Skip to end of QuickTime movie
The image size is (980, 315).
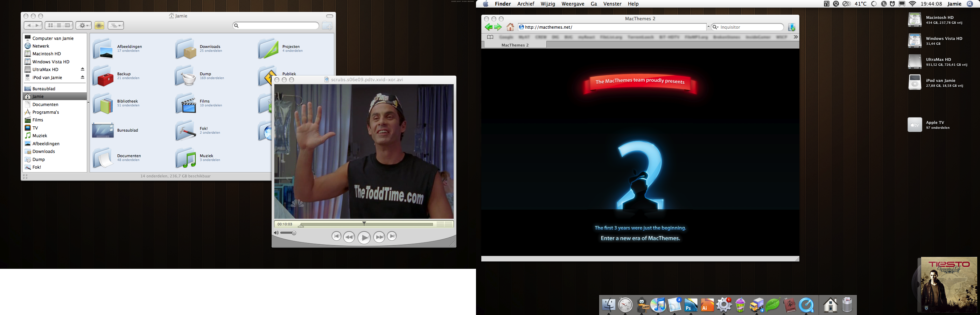(x=392, y=236)
